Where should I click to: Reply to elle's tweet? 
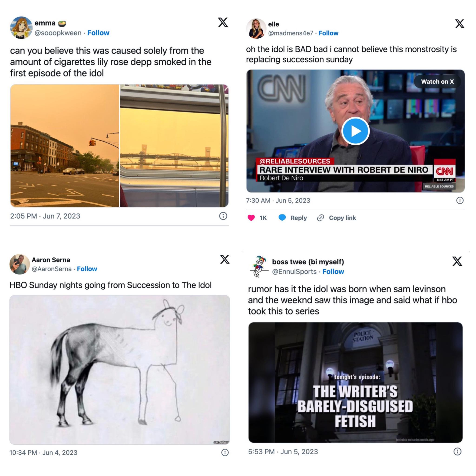click(x=292, y=218)
